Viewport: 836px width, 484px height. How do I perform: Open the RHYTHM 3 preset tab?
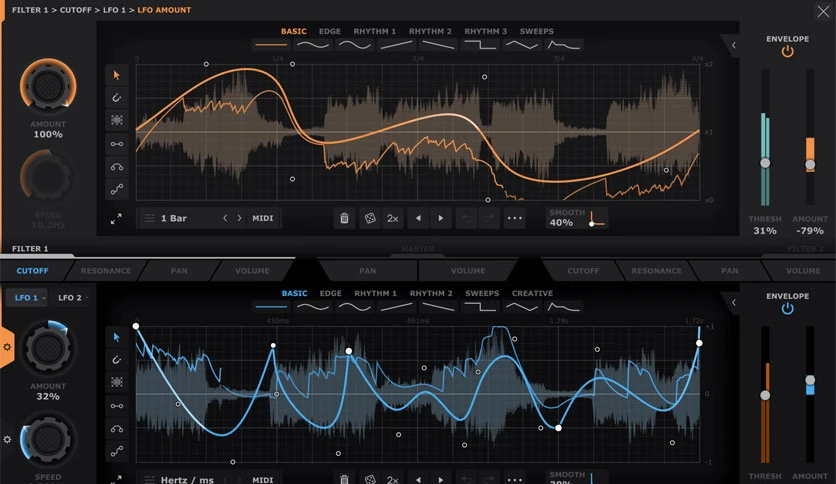485,31
